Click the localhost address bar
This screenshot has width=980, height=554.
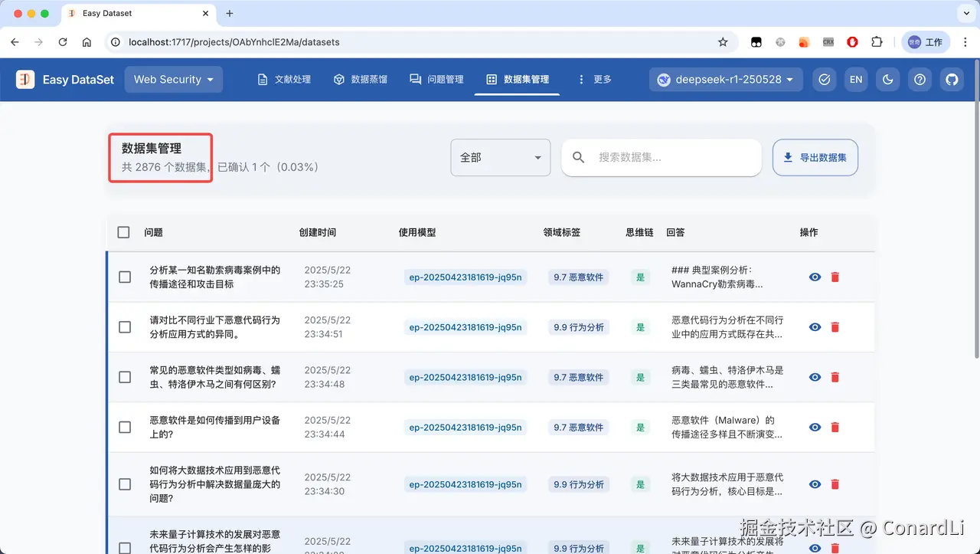[420, 42]
